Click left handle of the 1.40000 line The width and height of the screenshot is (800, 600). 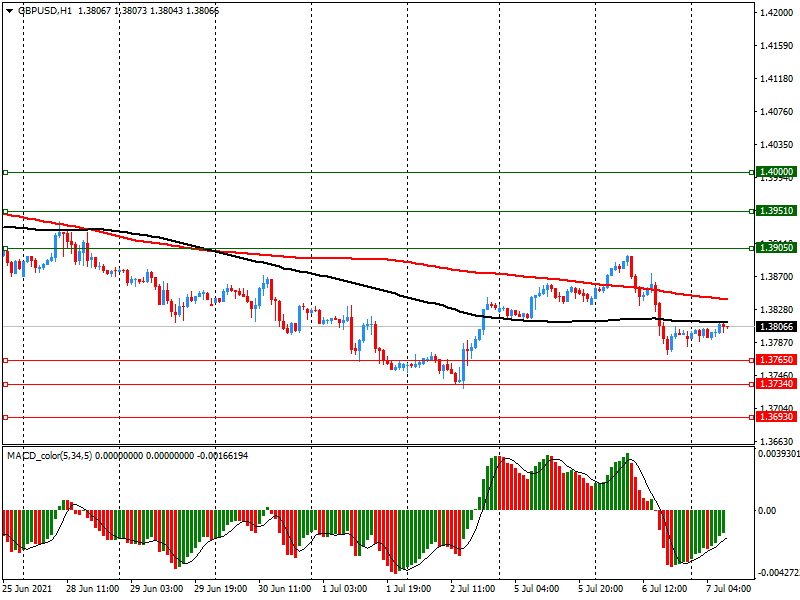(5, 172)
